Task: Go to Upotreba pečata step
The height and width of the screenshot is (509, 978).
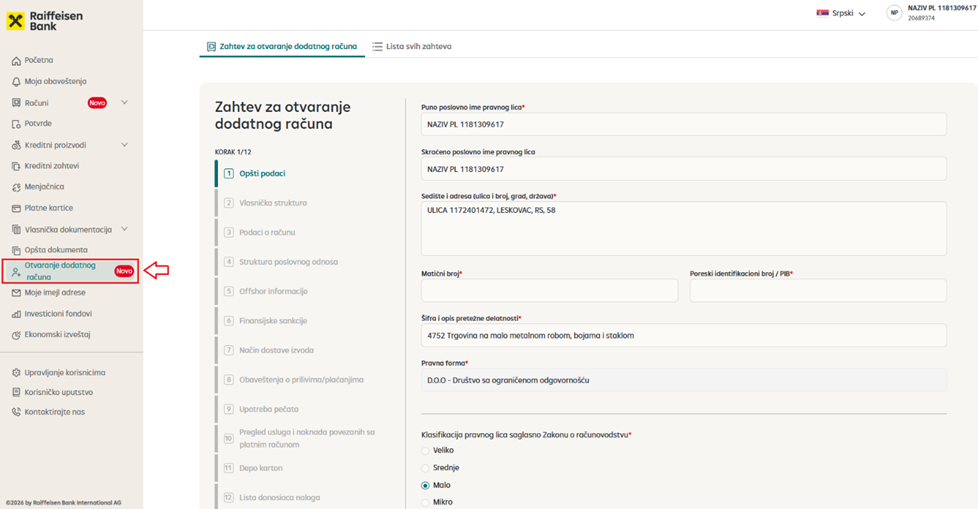Action: tap(269, 409)
